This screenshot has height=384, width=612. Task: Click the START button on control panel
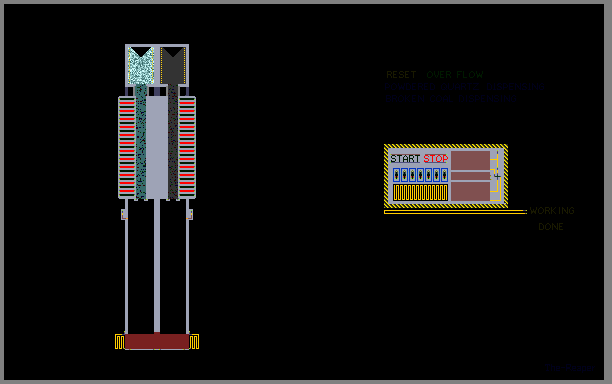pos(405,159)
